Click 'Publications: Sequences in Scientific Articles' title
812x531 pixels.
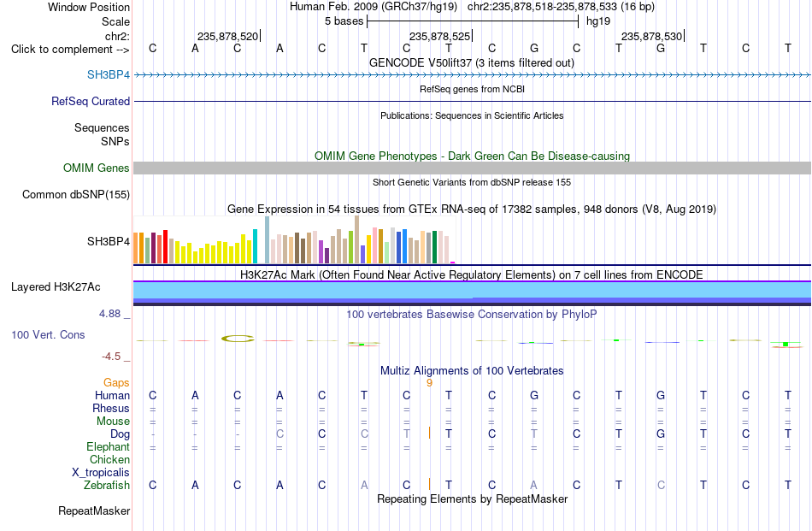point(472,115)
